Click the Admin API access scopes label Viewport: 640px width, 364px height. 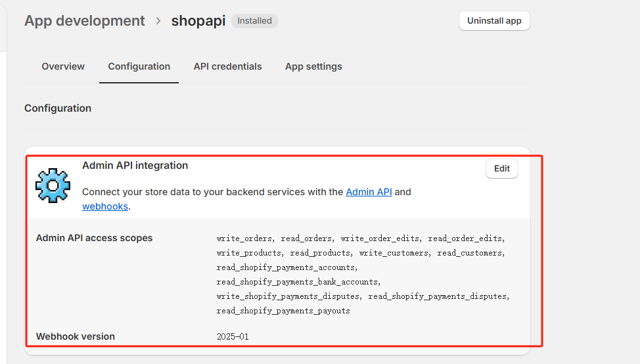click(94, 238)
